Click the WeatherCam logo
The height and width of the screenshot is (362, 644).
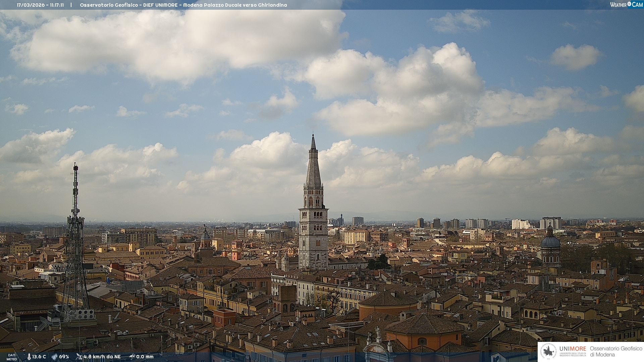tap(626, 5)
